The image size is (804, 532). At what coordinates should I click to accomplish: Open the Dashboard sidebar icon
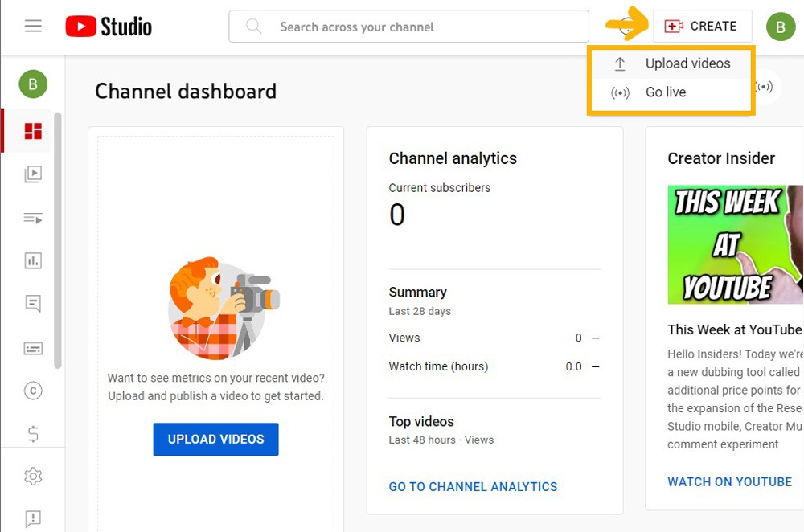(33, 131)
